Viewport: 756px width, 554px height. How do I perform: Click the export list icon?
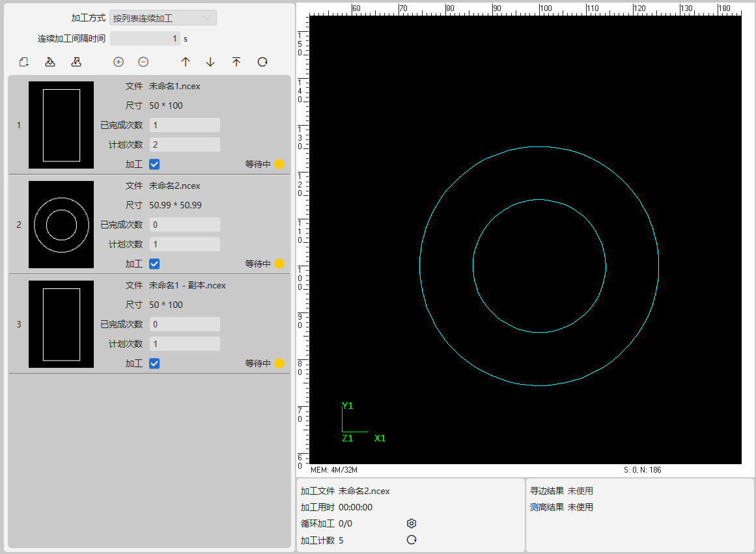pyautogui.click(x=76, y=62)
